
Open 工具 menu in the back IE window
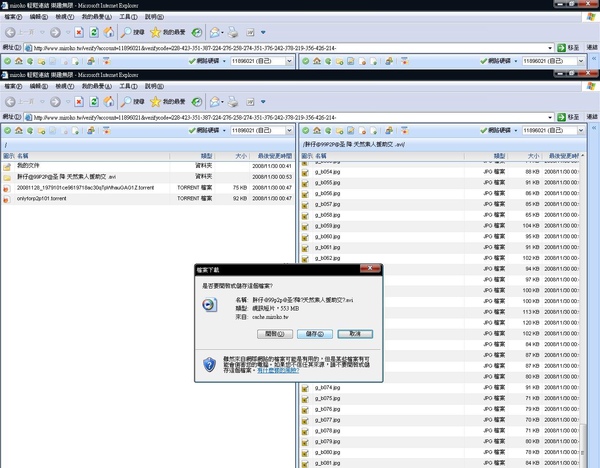click(128, 17)
